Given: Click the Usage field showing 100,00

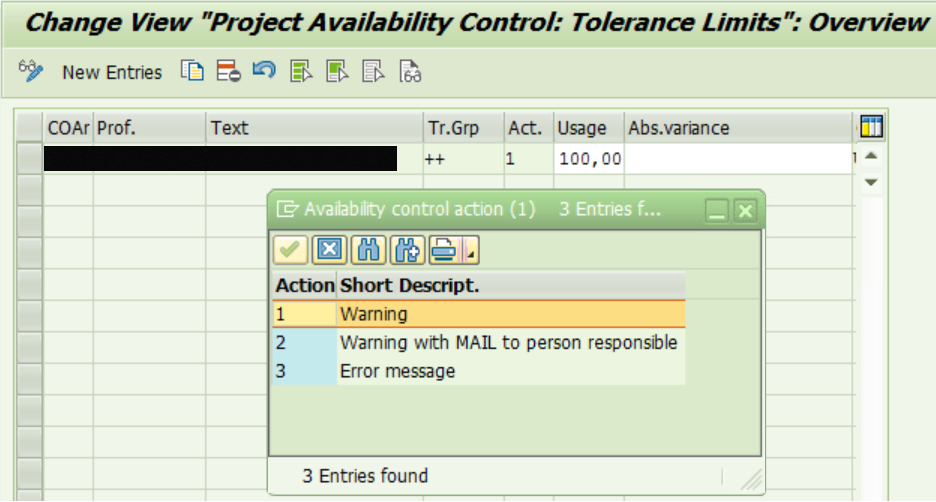Looking at the screenshot, I should (x=589, y=159).
